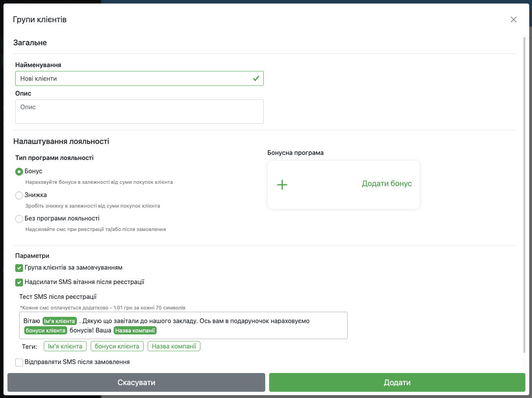
Task: Click бонуси клієнта chip inside message
Action: point(45,330)
